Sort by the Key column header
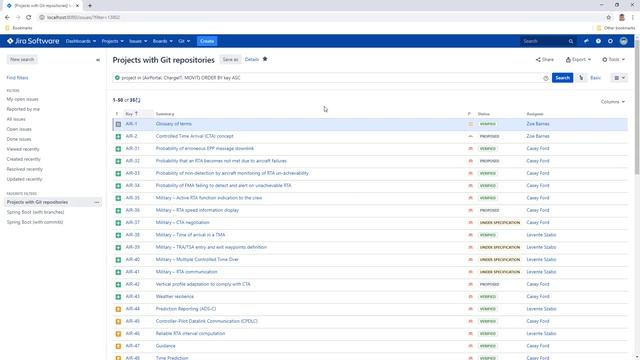Image resolution: width=640 pixels, height=360 pixels. (131, 114)
